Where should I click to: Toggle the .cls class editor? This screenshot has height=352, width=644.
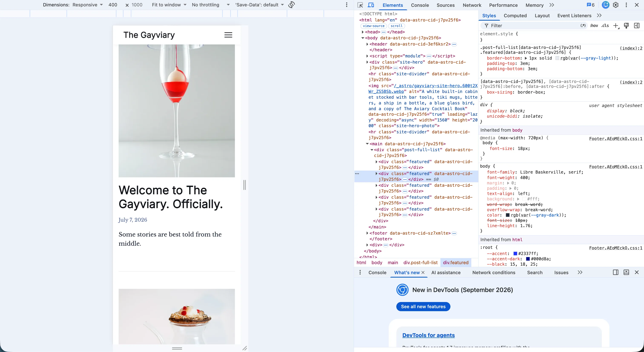click(x=605, y=26)
